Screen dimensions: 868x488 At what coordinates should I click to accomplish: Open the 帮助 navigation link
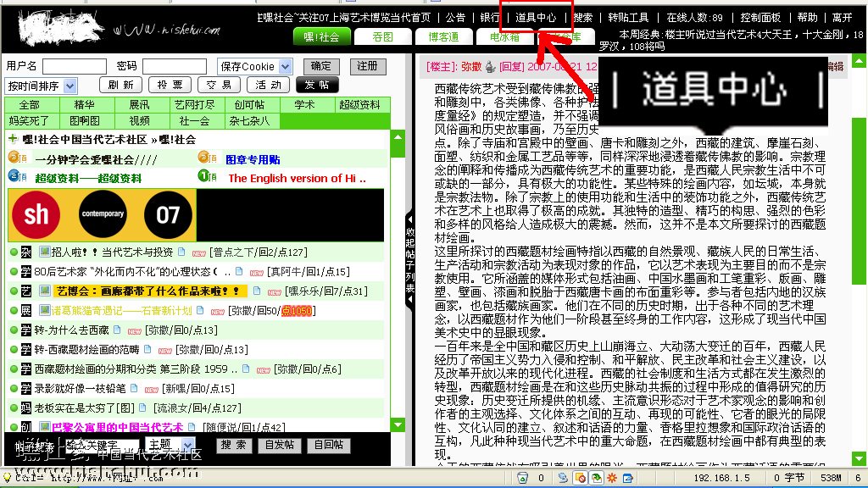(x=807, y=18)
